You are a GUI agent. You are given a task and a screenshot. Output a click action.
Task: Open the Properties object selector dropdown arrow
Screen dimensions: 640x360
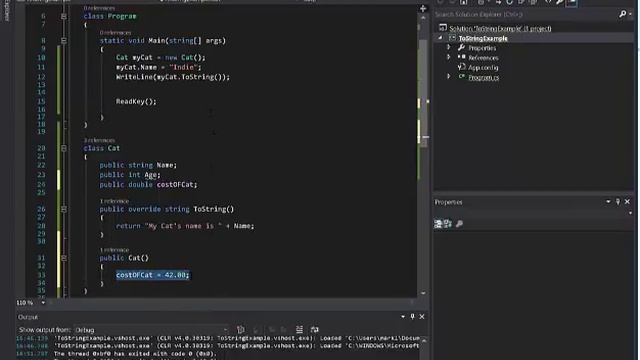(631, 213)
